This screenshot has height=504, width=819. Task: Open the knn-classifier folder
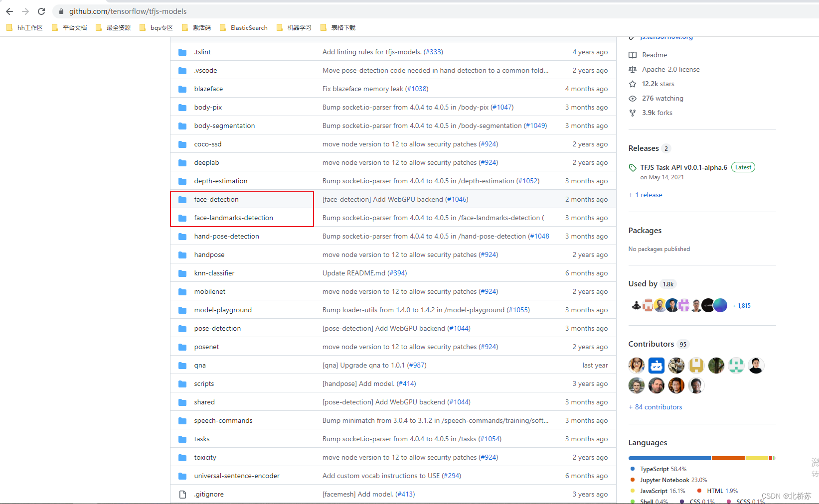[x=214, y=273]
